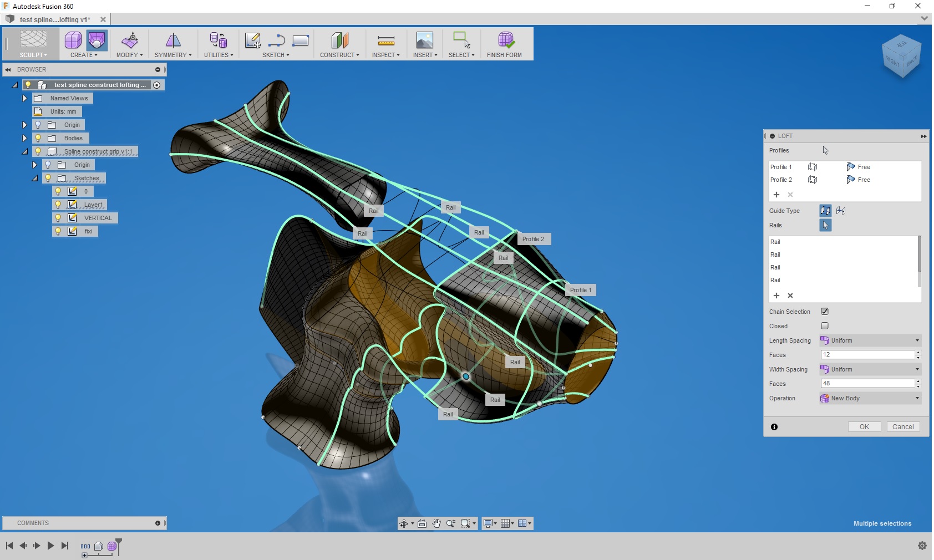The image size is (934, 560).
Task: Open Operation New Body dropdown
Action: pyautogui.click(x=870, y=398)
